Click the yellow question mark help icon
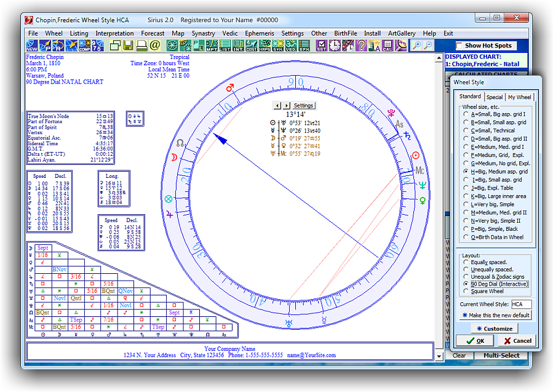This screenshot has height=392, width=553. click(x=361, y=46)
